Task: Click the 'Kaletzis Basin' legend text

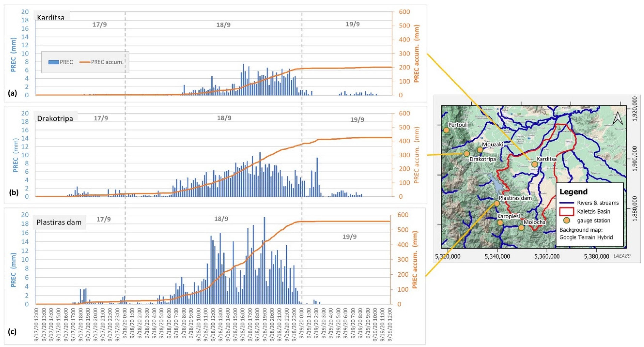Action: (594, 212)
